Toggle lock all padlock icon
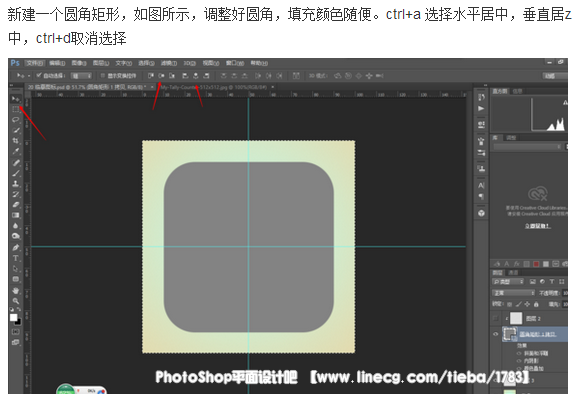The image size is (579, 394). (x=536, y=304)
